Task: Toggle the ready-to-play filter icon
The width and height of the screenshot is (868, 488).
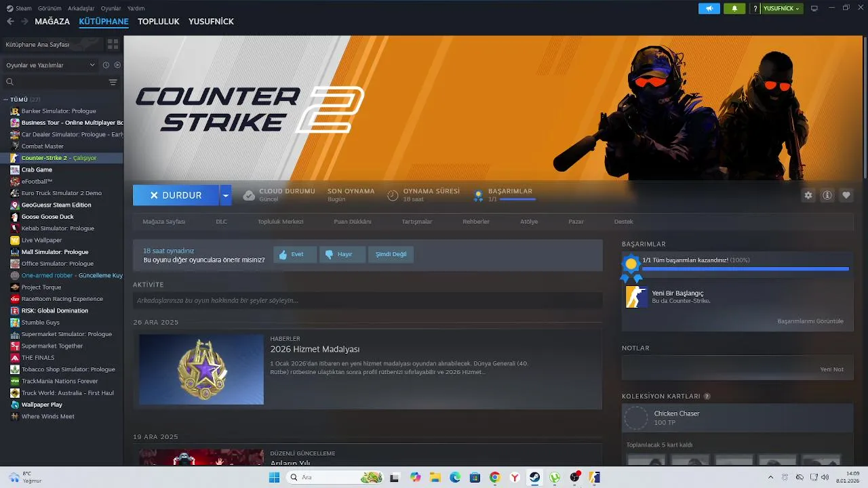Action: [117, 65]
